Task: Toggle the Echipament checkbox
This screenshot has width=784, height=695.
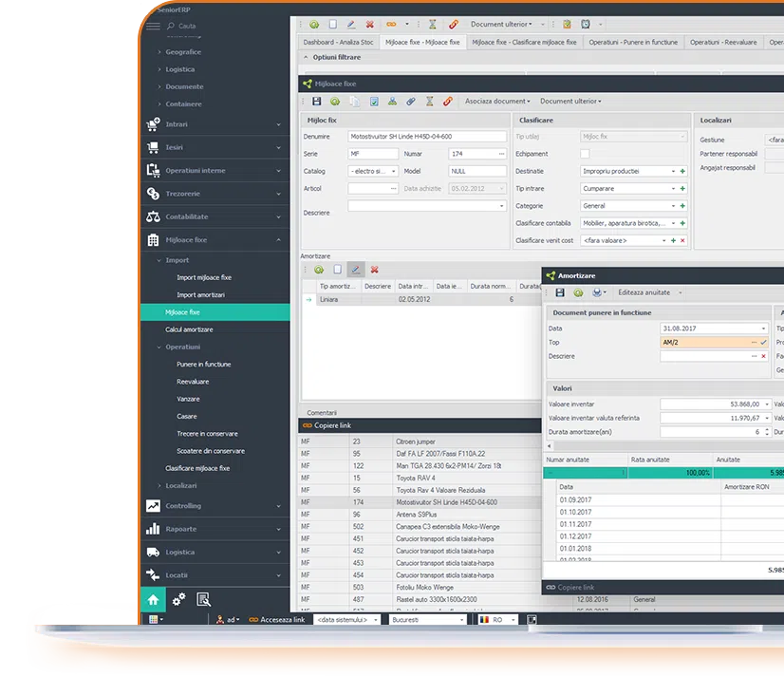Action: 585,154
